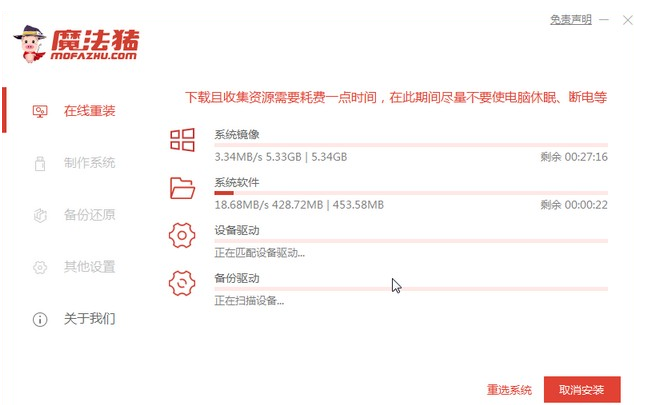Image resolution: width=668 pixels, height=417 pixels.
Task: Click the 关于我们 info icon
Action: point(41,320)
